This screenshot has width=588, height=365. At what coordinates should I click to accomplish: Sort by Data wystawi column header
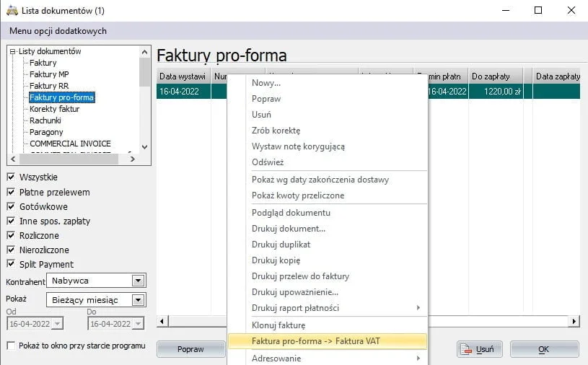[184, 76]
